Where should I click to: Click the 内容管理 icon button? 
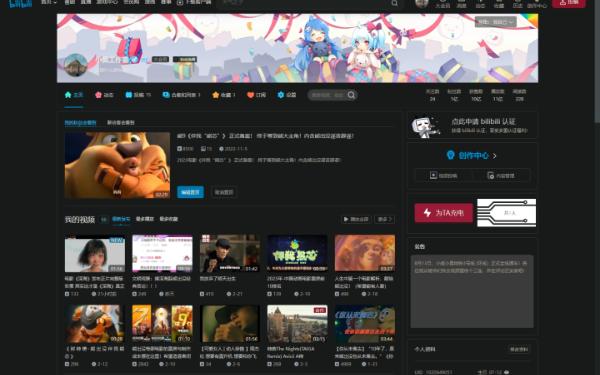pyautogui.click(x=501, y=176)
